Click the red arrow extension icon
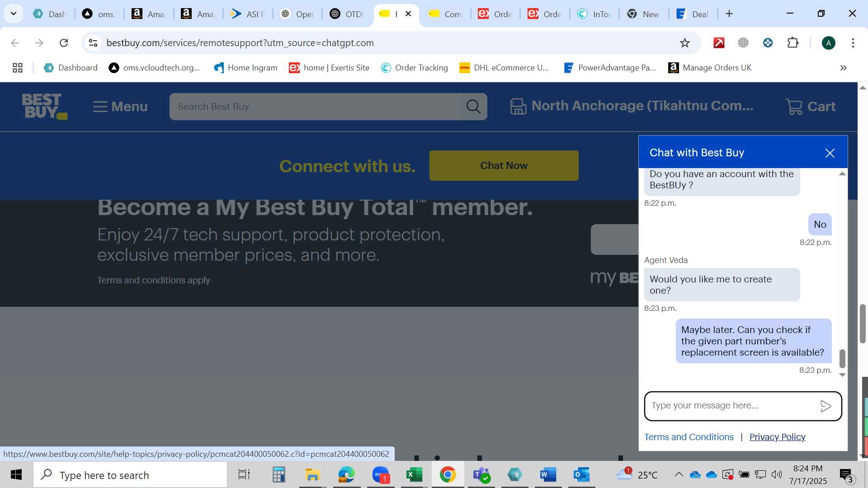 (x=719, y=43)
